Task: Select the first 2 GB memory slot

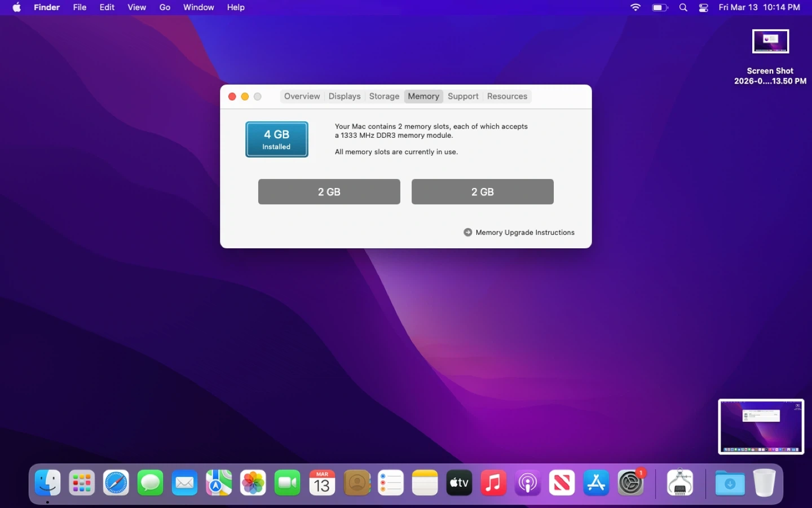Action: (329, 192)
